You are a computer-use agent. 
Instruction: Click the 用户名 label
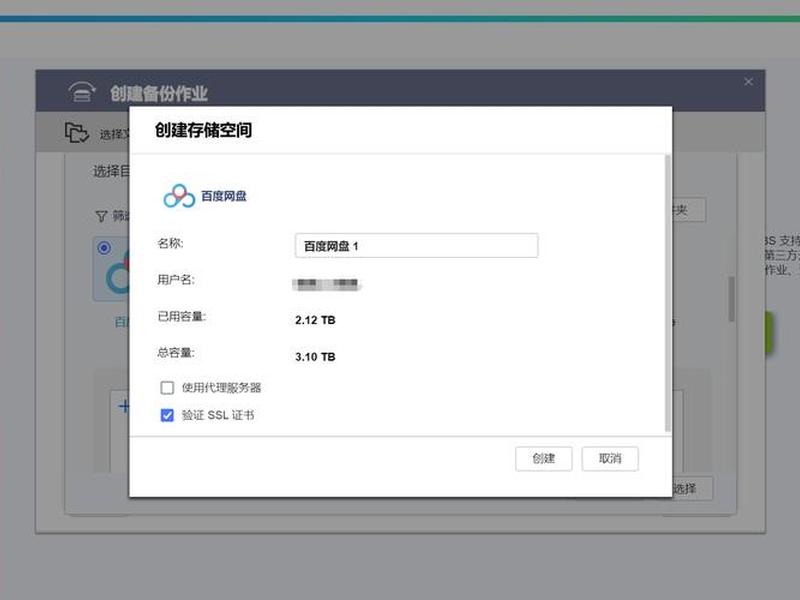point(176,280)
